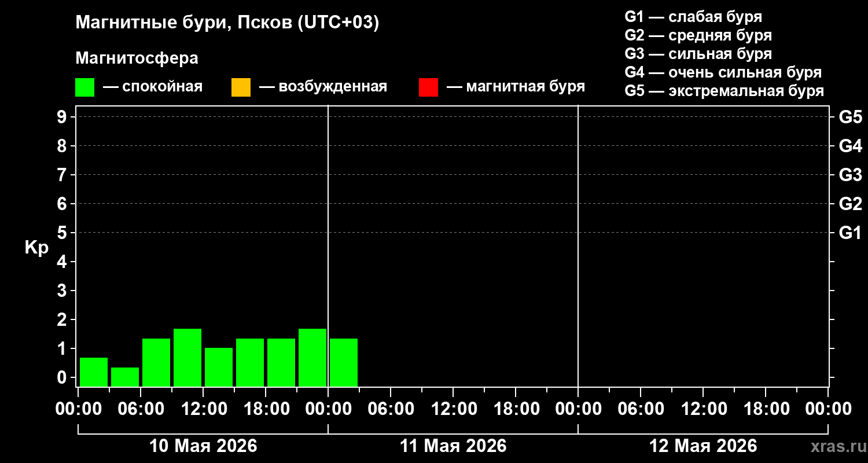The height and width of the screenshot is (463, 868).
Task: Select the '11 Мая 2026' date label
Action: click(x=453, y=446)
